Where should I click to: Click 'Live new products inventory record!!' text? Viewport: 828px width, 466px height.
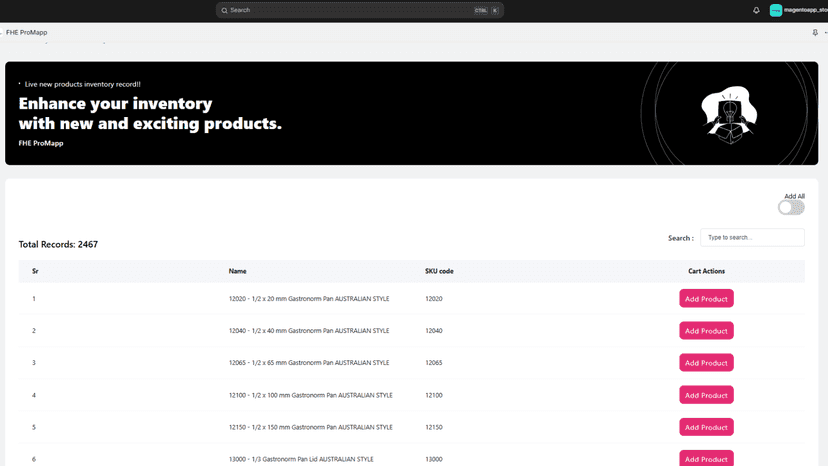82,84
